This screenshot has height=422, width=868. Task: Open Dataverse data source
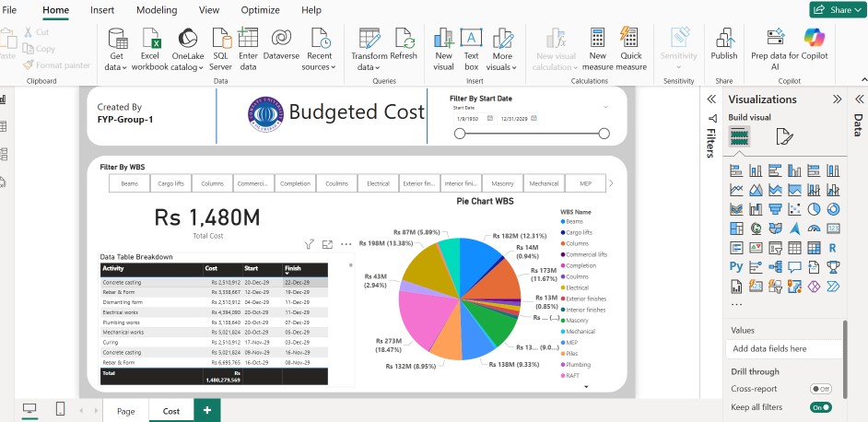pyautogui.click(x=281, y=44)
